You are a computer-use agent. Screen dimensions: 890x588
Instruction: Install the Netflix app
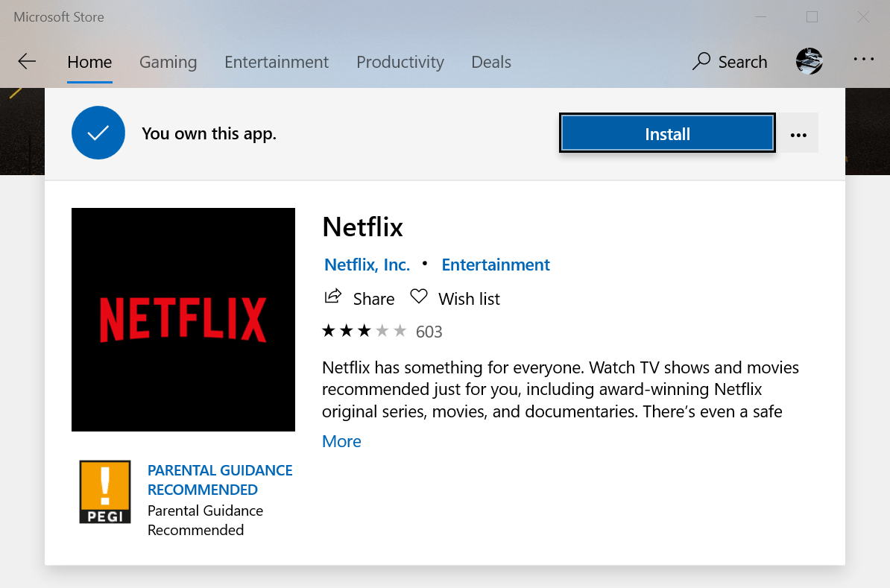(668, 133)
